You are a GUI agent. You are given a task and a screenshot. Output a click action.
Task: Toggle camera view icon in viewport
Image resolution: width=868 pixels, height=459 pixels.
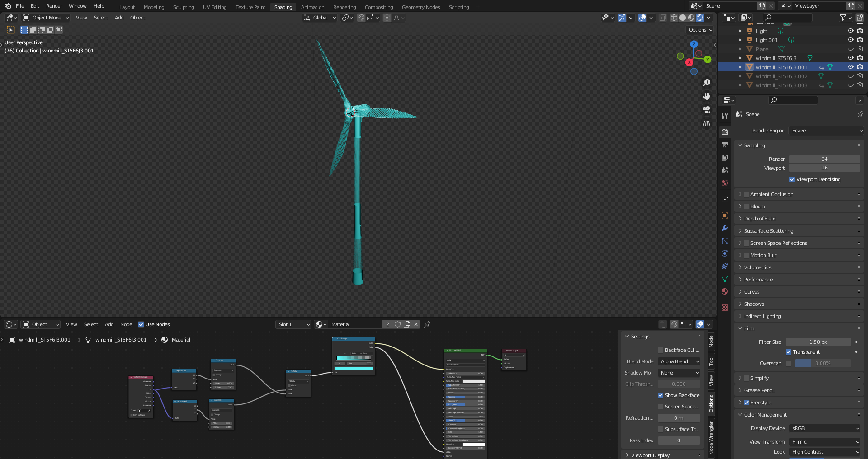(x=707, y=110)
